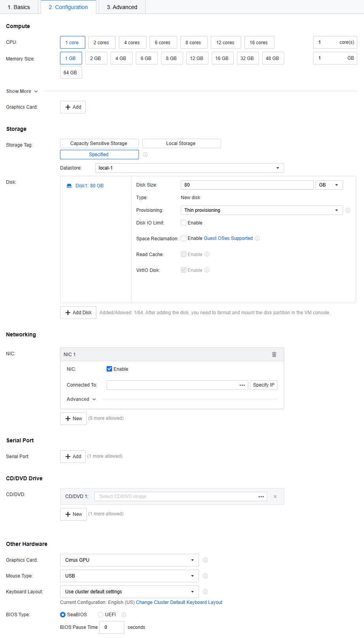364x638 pixels.
Task: Click Add Graphics Card button in Compute
Action: click(73, 107)
